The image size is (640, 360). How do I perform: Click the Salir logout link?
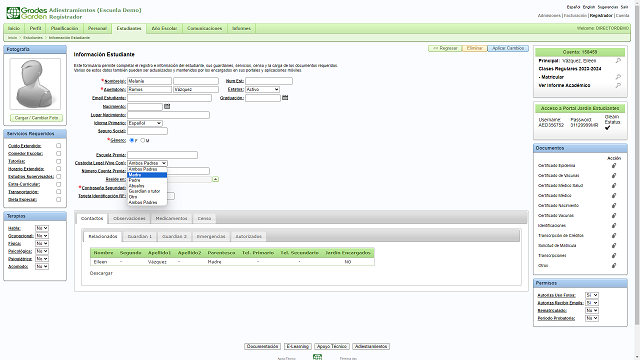tap(624, 7)
